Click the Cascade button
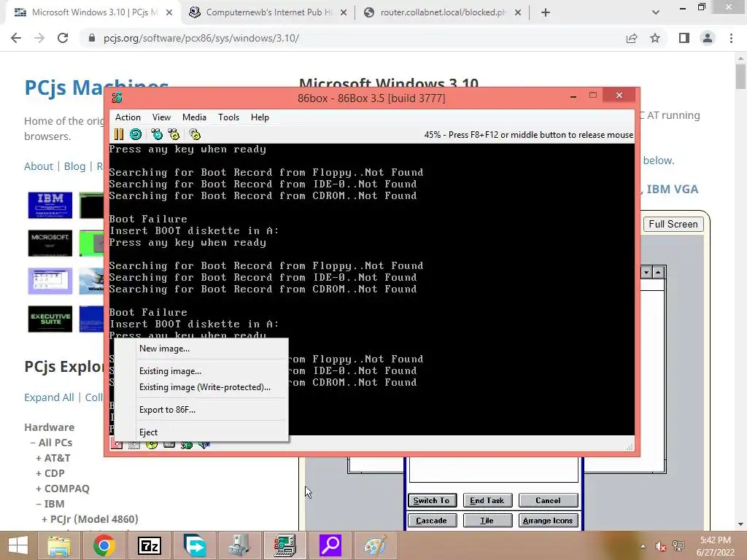The image size is (747, 560). pyautogui.click(x=432, y=521)
